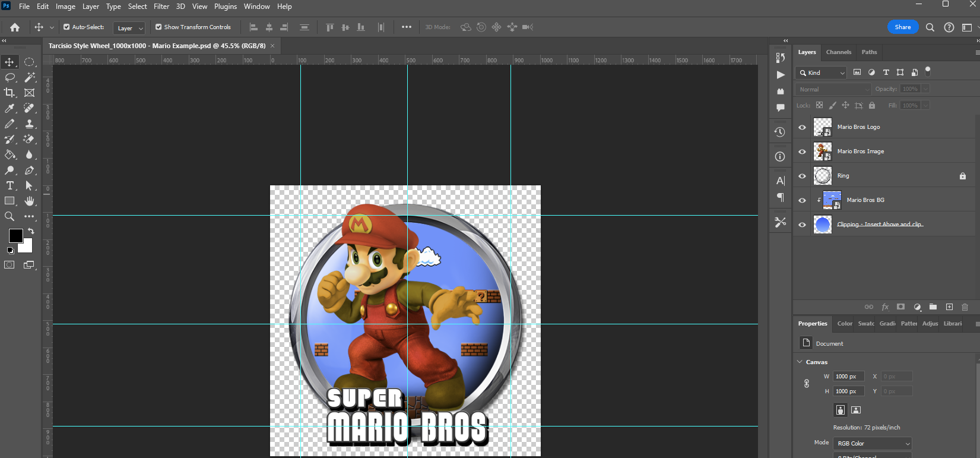This screenshot has height=458, width=980.
Task: Toggle Show Transform Controls checkbox
Action: pyautogui.click(x=158, y=27)
